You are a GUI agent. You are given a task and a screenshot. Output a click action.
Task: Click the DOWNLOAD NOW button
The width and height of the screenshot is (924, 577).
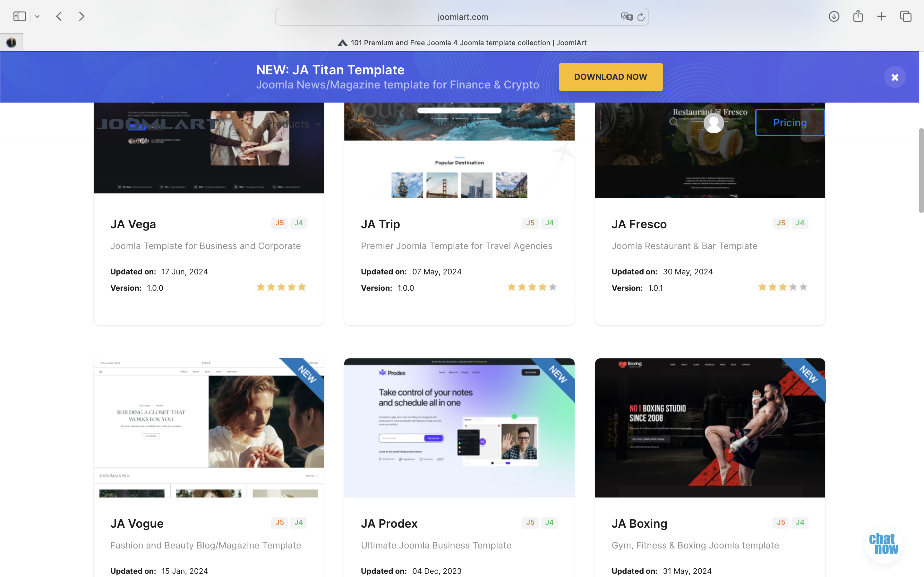[x=610, y=77]
